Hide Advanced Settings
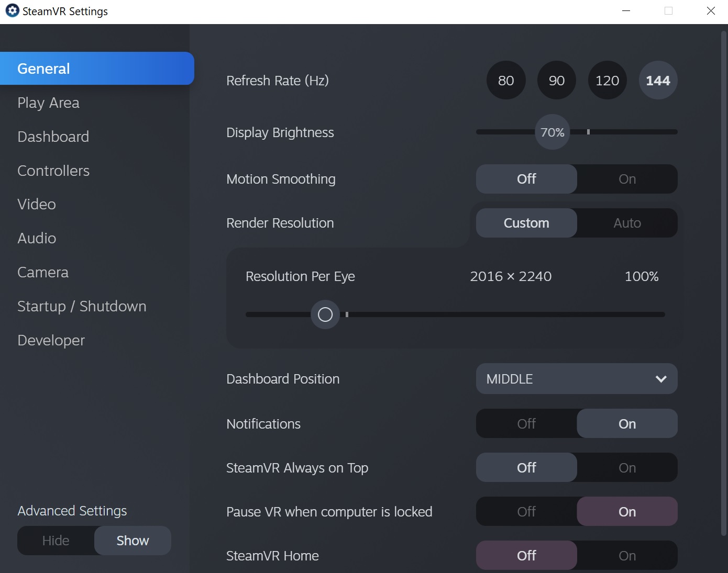Viewport: 728px width, 573px height. tap(56, 541)
